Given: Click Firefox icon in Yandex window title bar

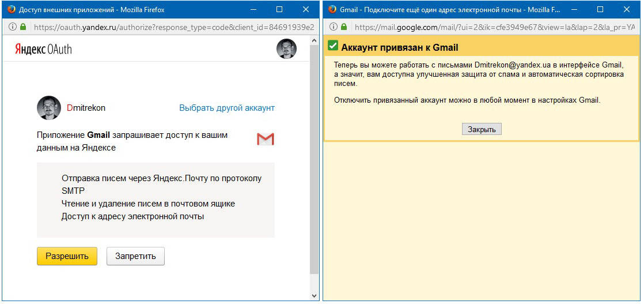Looking at the screenshot, I should tap(12, 9).
